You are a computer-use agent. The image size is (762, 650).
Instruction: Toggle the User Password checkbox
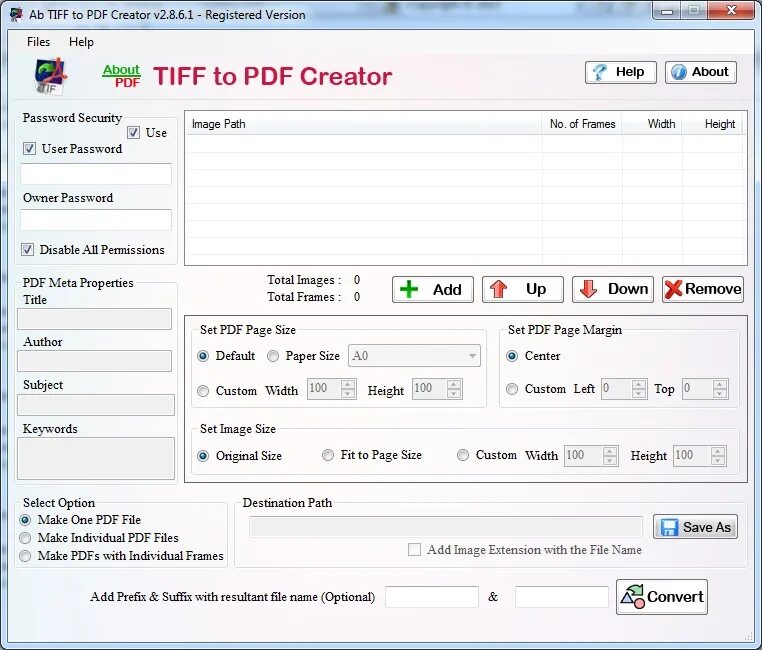pyautogui.click(x=29, y=149)
